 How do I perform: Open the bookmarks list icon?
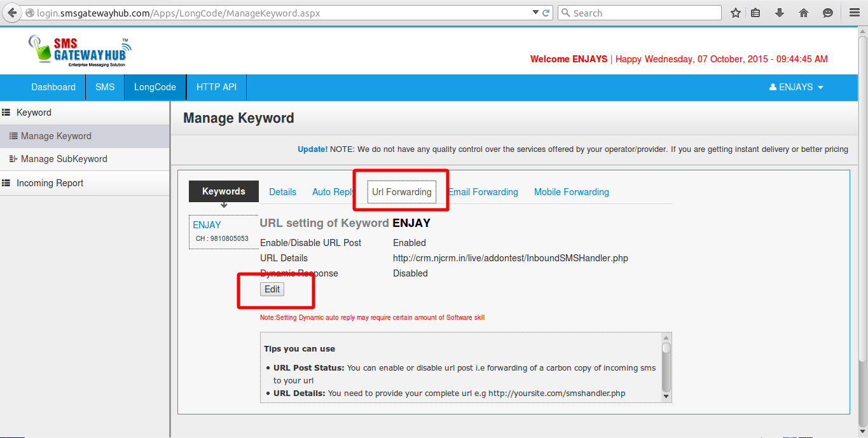[x=755, y=13]
